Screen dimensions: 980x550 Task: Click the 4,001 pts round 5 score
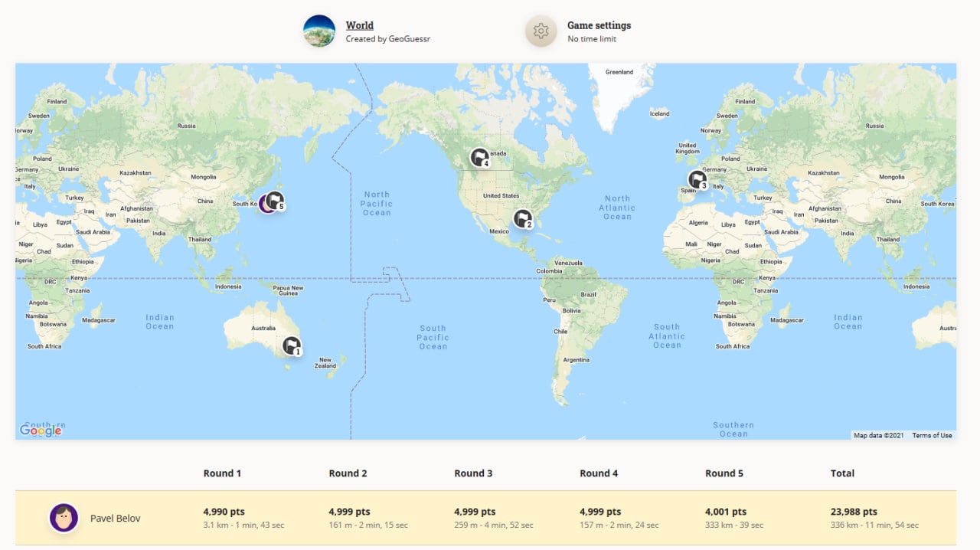point(727,512)
